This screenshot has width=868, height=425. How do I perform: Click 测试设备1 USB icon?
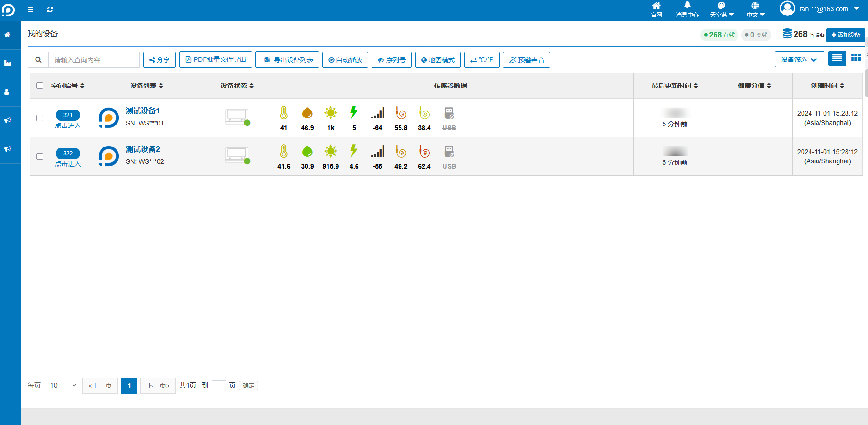449,113
